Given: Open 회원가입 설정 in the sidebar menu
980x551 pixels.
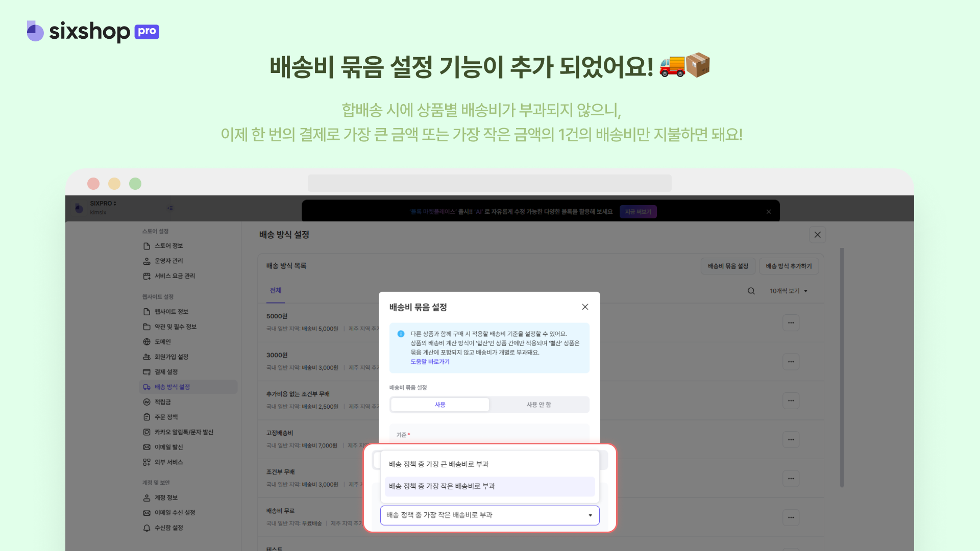Looking at the screenshot, I should click(x=171, y=357).
